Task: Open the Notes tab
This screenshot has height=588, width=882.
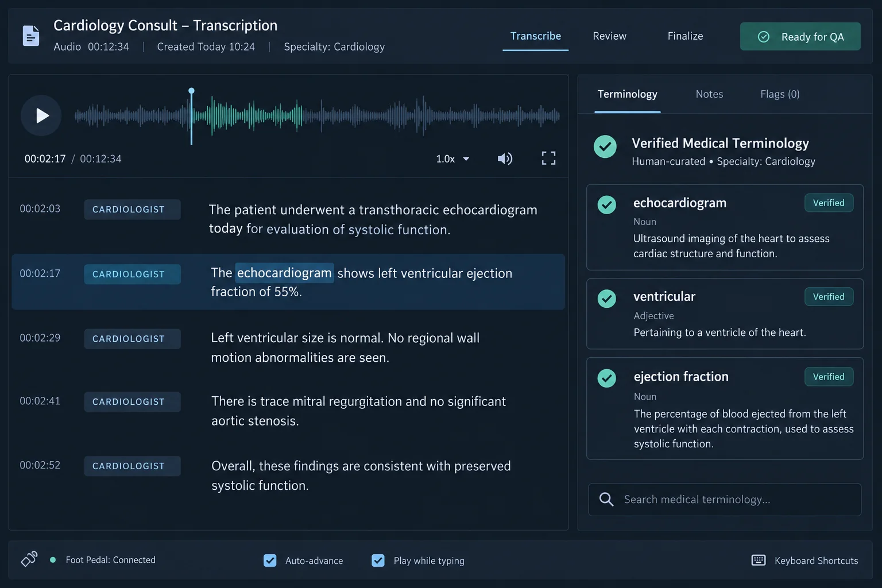Action: tap(709, 94)
